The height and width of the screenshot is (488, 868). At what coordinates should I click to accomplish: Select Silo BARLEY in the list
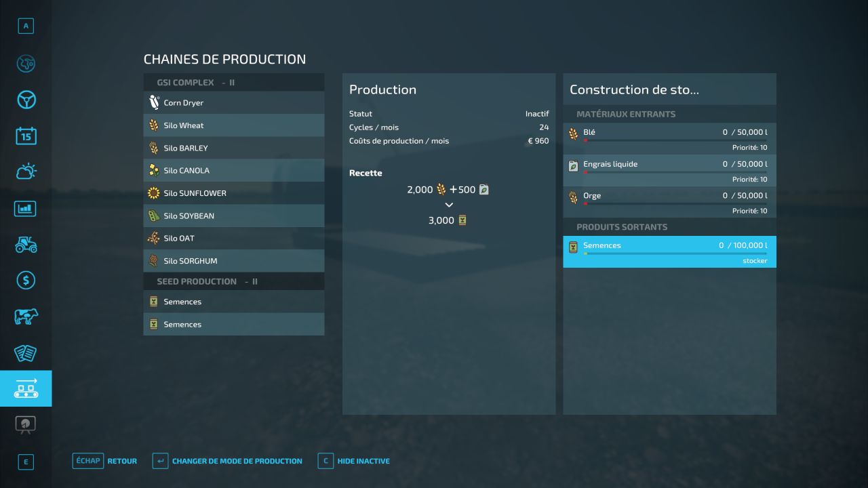point(234,148)
